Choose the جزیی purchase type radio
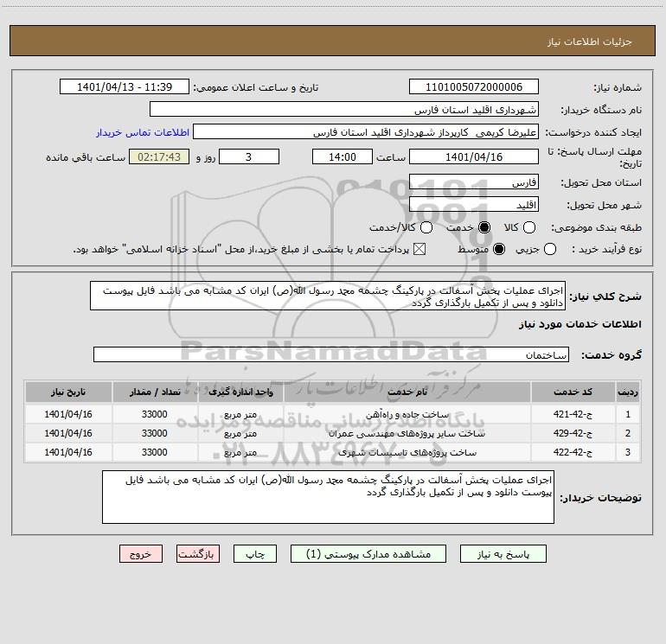Screen dimensions: 666x644 (550, 249)
